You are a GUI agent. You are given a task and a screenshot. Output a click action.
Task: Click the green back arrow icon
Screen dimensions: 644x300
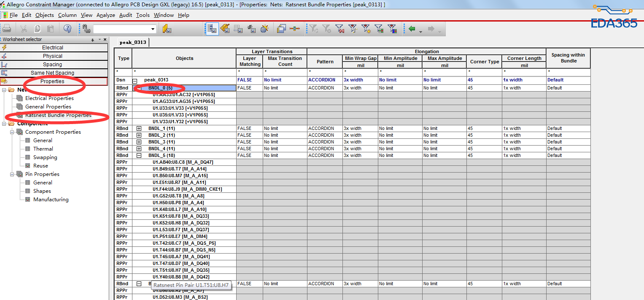412,29
